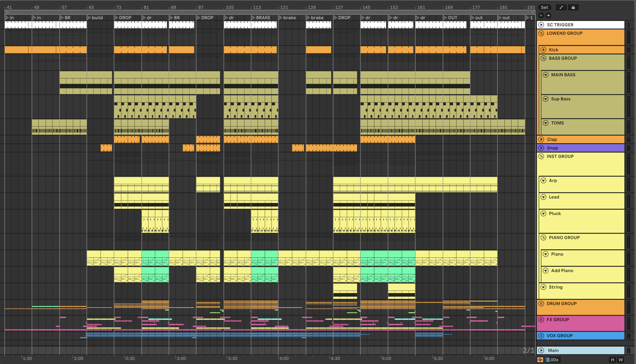Select the 'DROP' locator at bar 73
This screenshot has height=364, width=636.
tap(123, 18)
